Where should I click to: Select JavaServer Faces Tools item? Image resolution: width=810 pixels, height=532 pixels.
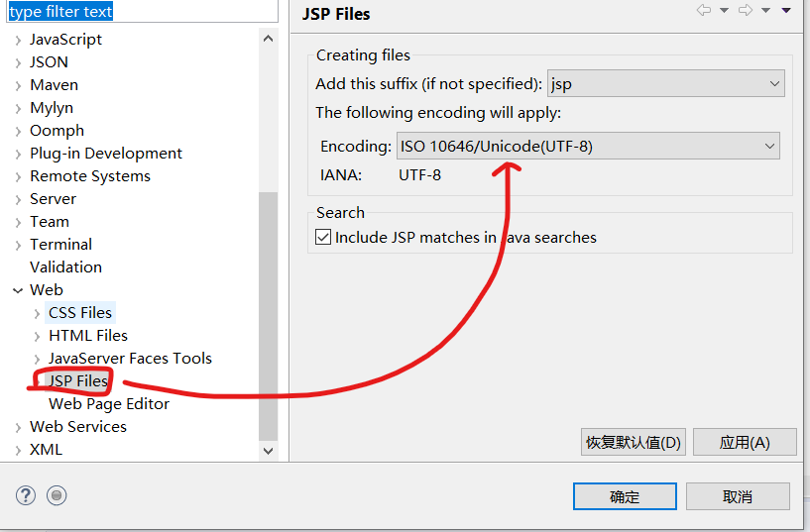(130, 358)
